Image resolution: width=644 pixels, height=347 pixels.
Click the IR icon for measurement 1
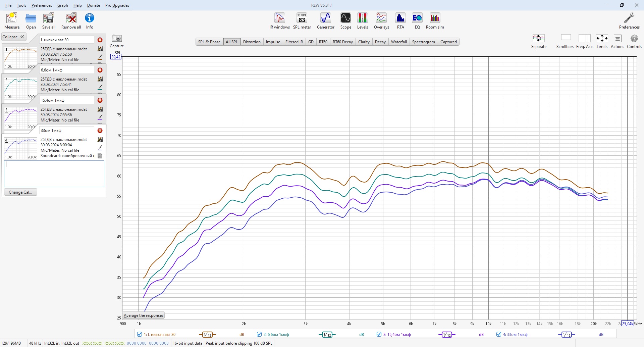click(100, 49)
